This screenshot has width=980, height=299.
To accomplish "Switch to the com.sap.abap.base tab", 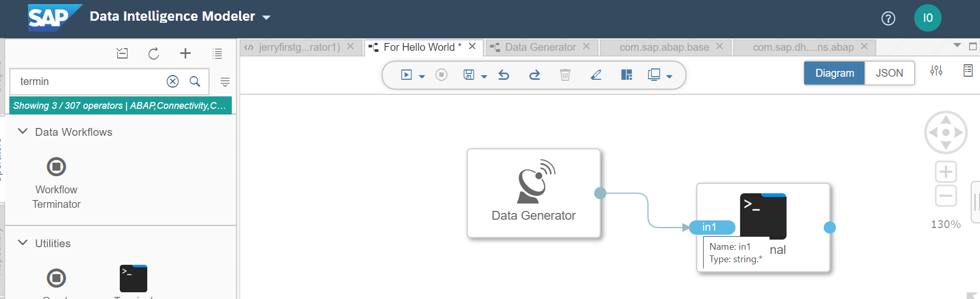I will [x=664, y=47].
